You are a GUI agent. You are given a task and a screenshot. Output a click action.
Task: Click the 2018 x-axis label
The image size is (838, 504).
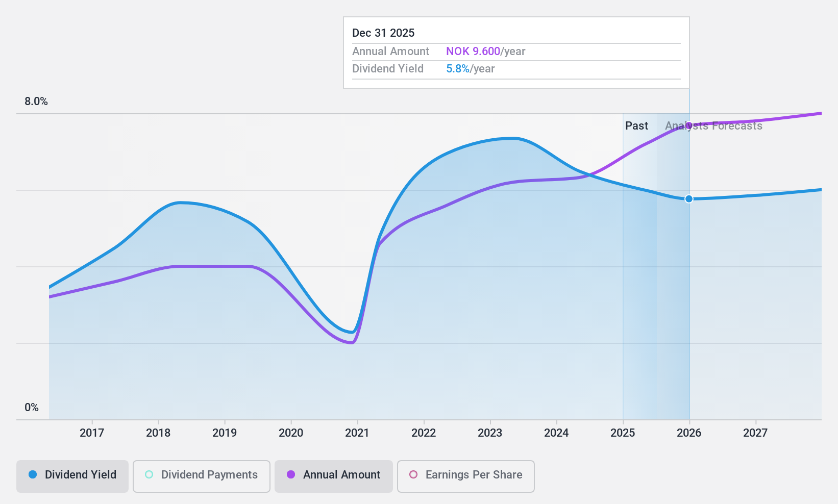pyautogui.click(x=158, y=433)
